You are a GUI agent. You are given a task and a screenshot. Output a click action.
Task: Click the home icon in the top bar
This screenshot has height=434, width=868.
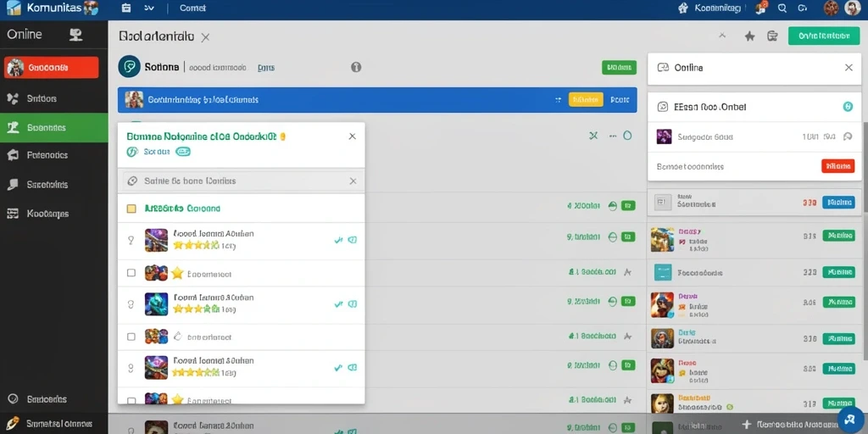(x=683, y=8)
